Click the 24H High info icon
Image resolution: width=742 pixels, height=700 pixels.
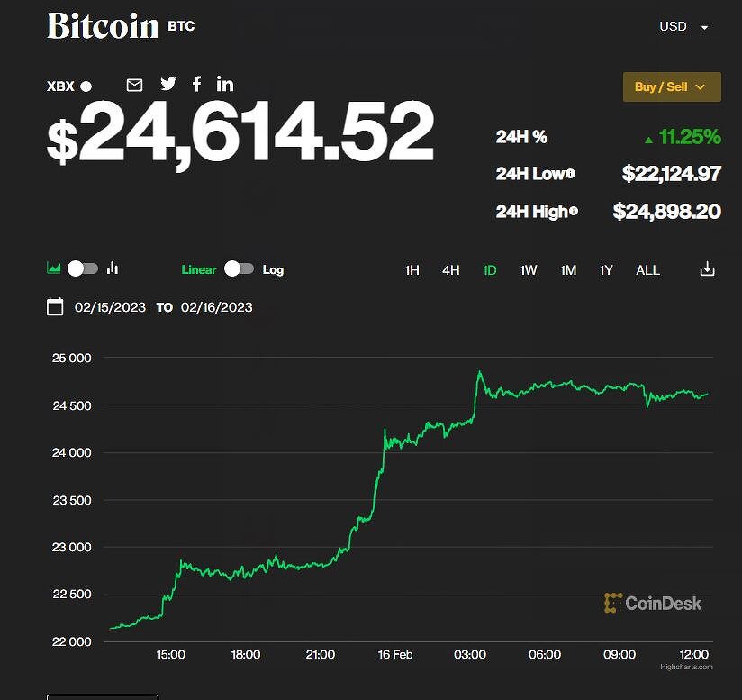click(x=574, y=212)
